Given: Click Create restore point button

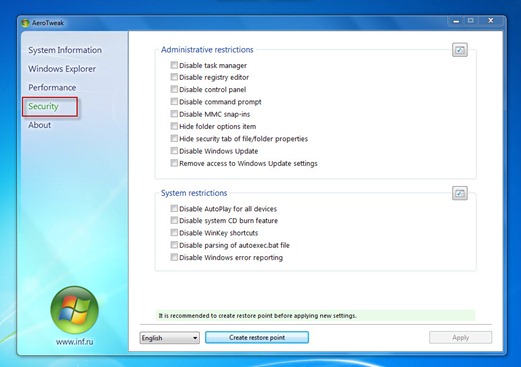Looking at the screenshot, I should (257, 337).
